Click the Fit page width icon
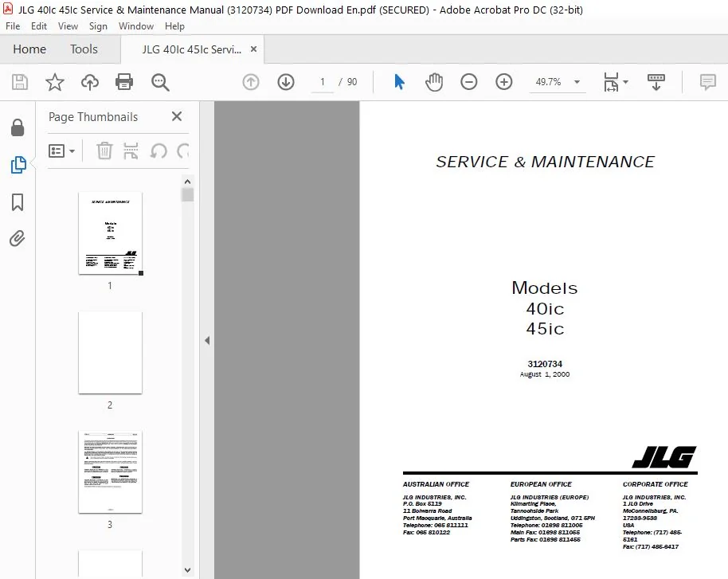The image size is (728, 579). (x=611, y=82)
